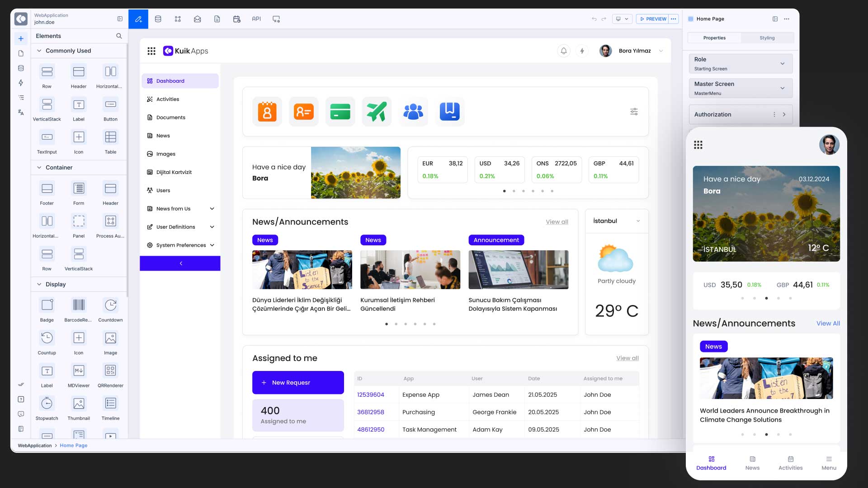Screen dimensions: 868x488
Task: Click the PREVIEW button
Action: (654, 19)
